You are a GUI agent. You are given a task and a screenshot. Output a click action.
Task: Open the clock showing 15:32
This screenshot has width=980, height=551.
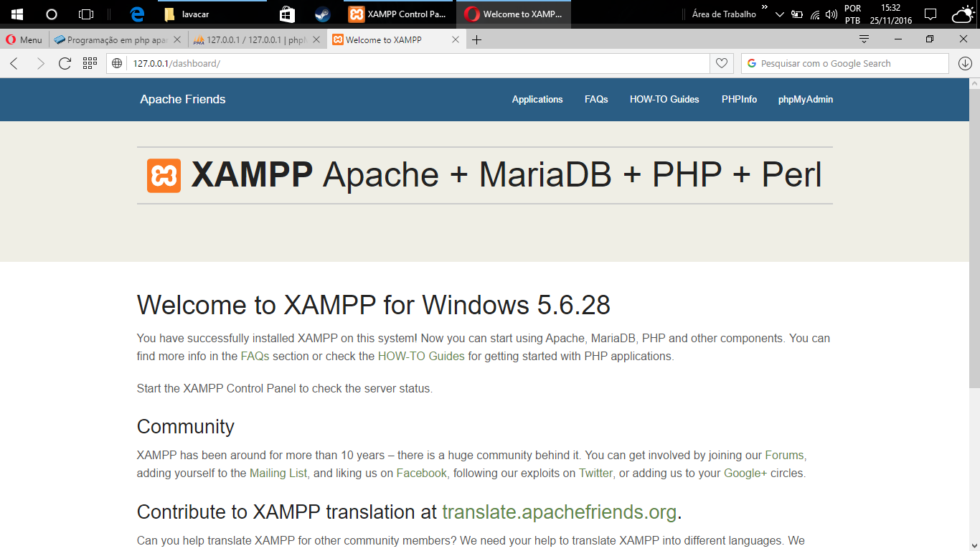tap(890, 14)
